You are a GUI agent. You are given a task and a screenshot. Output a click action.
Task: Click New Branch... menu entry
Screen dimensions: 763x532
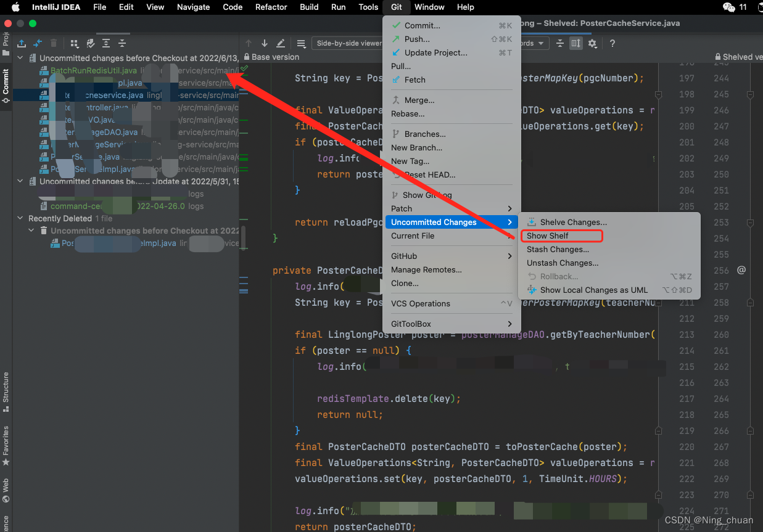(452, 147)
